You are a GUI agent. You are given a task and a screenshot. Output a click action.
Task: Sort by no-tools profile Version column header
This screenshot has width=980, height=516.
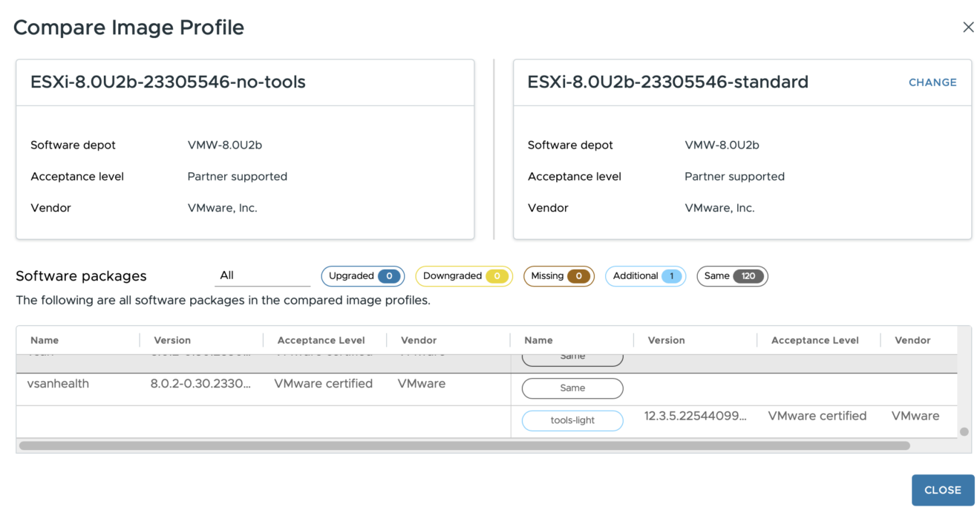click(172, 340)
